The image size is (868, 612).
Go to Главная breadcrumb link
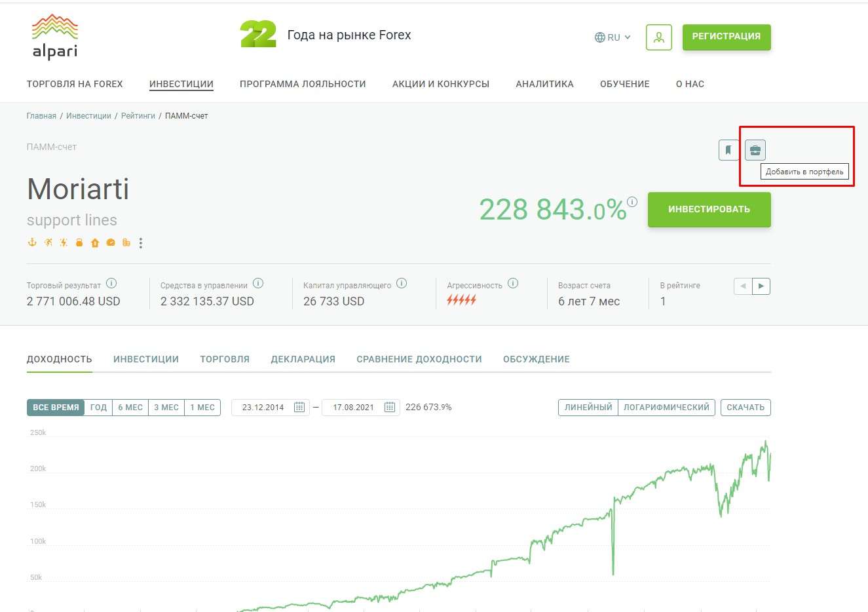[41, 116]
